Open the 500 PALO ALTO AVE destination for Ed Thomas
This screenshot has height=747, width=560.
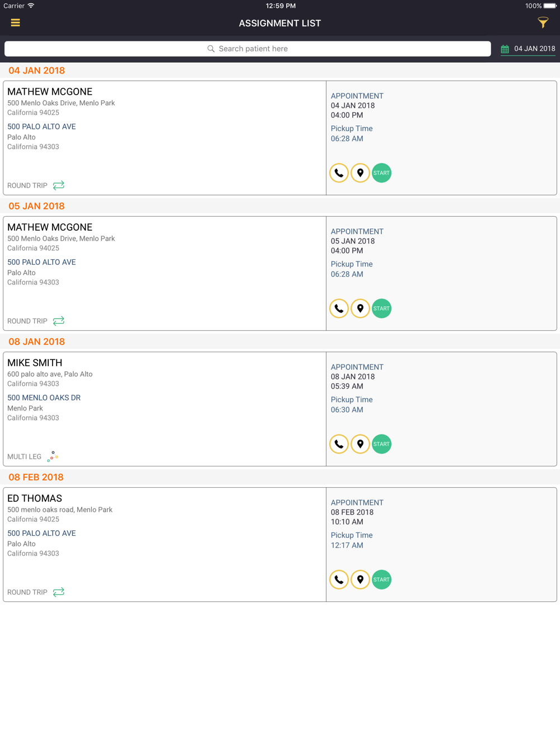pos(41,533)
